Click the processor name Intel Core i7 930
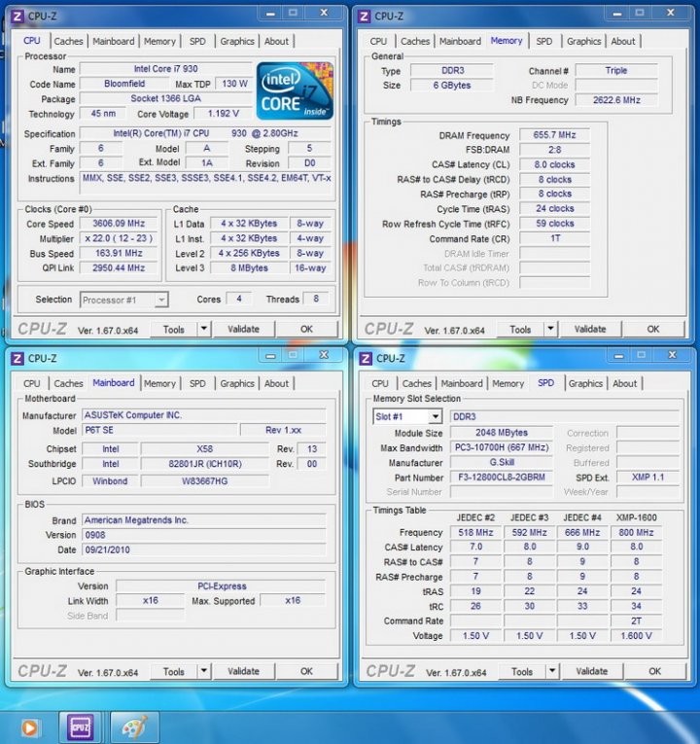700x744 pixels. tap(165, 69)
